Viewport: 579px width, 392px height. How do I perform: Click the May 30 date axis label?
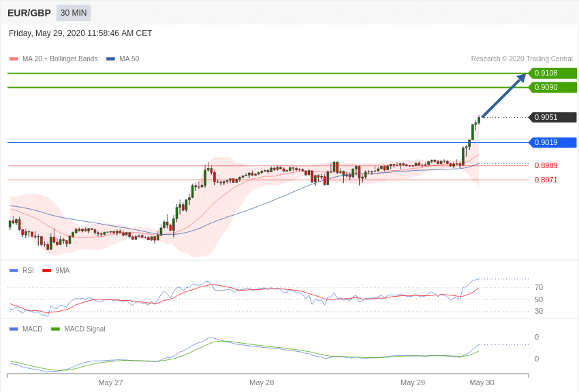(x=482, y=382)
